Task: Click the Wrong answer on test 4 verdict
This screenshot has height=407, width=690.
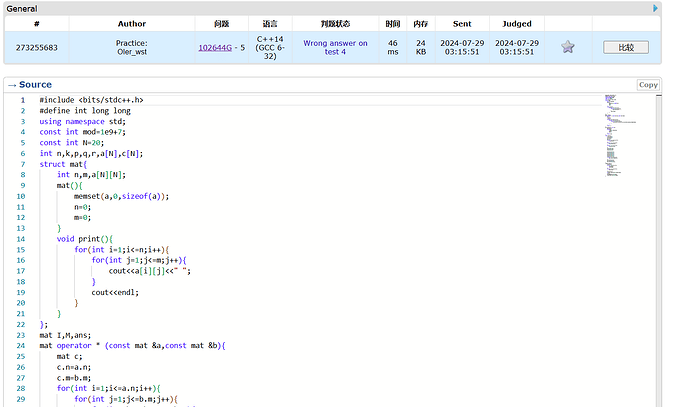Action: click(335, 48)
